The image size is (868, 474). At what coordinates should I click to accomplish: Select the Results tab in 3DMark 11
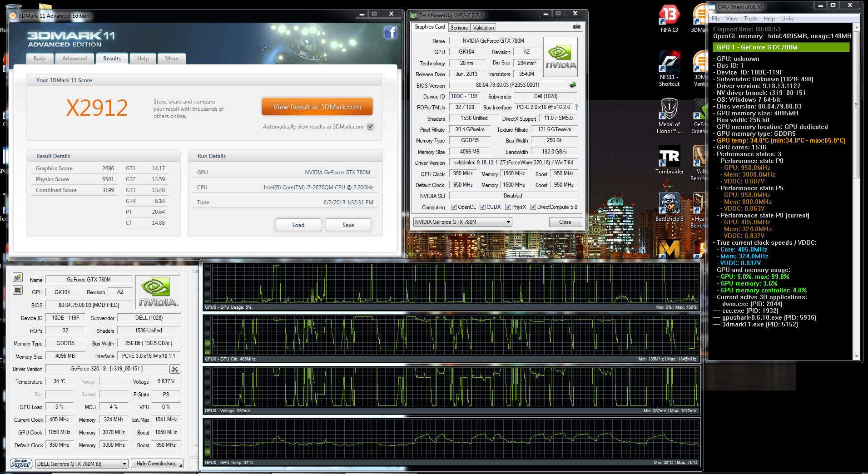(112, 59)
